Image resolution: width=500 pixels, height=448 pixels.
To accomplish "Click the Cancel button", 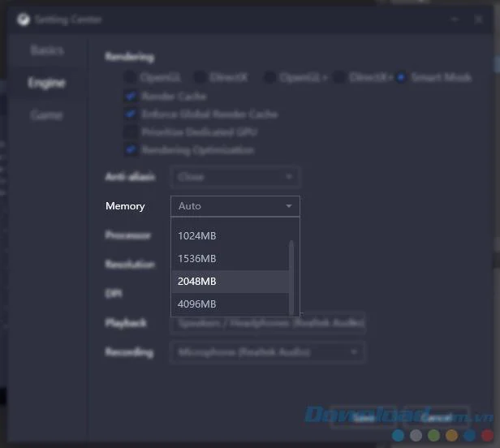I will pos(437,417).
